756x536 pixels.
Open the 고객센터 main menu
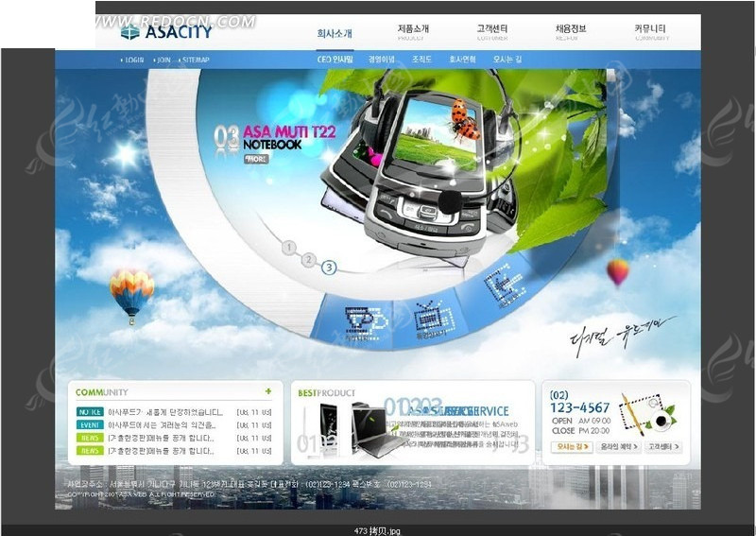click(491, 31)
